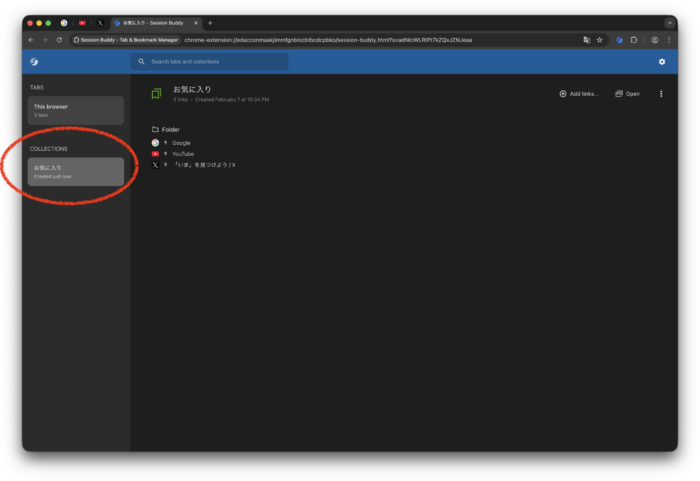Focus the Search tabs and collections field
Screen dimensions: 700x481
(210, 62)
